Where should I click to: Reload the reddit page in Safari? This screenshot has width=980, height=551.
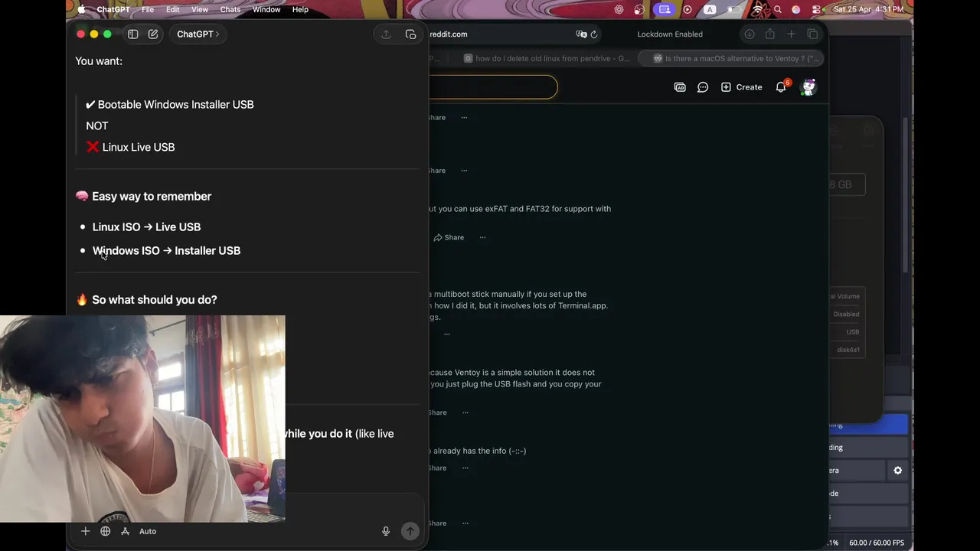[x=594, y=34]
